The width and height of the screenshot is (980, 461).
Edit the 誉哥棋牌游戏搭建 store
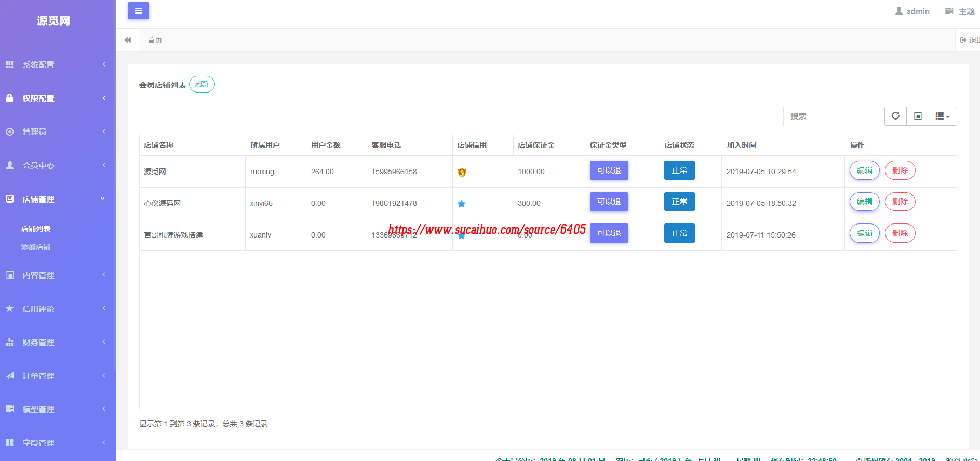pyautogui.click(x=865, y=233)
